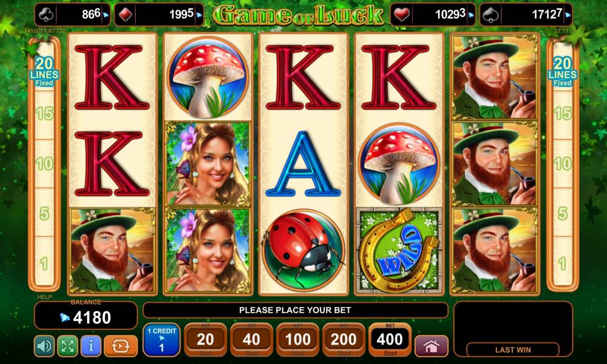Select the 1 Credit denomination button
The image size is (607, 364).
[161, 340]
